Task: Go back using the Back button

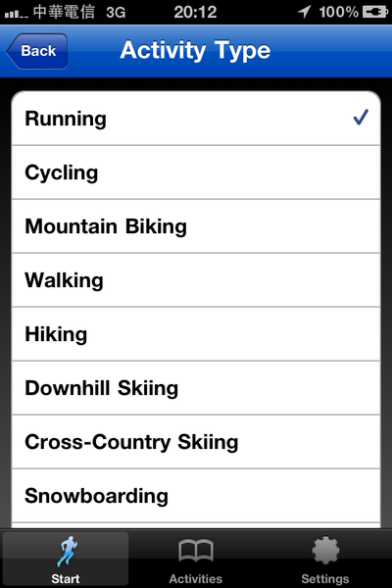Action: [x=37, y=51]
